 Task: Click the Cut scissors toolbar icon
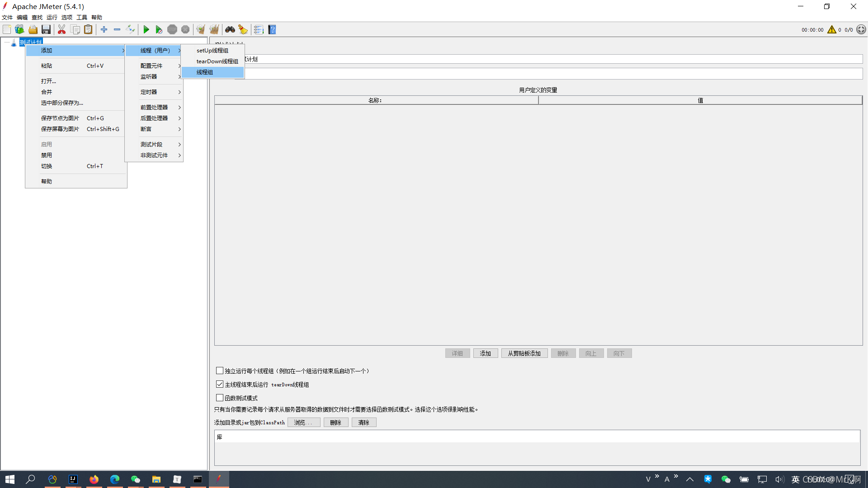click(61, 30)
